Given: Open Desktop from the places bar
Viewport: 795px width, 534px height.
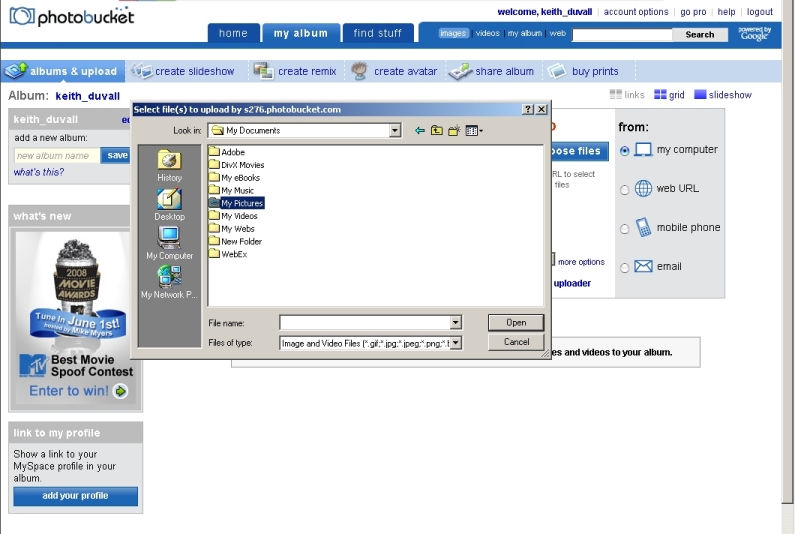Looking at the screenshot, I should pos(169,204).
